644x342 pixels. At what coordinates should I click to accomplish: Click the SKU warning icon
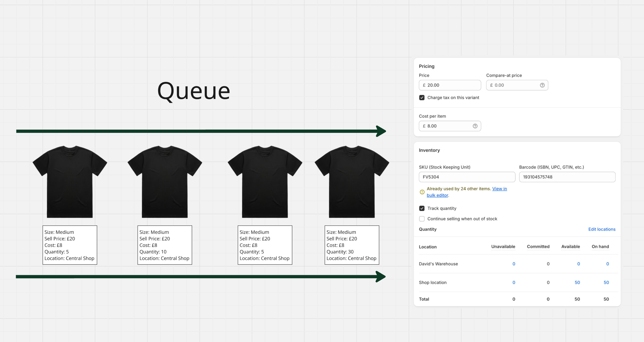pos(422,192)
